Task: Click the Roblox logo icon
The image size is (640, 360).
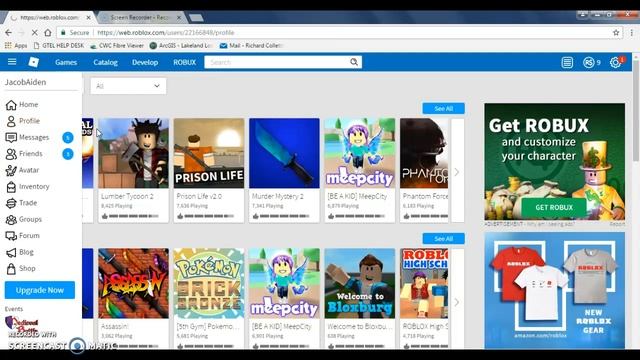Action: (33, 62)
